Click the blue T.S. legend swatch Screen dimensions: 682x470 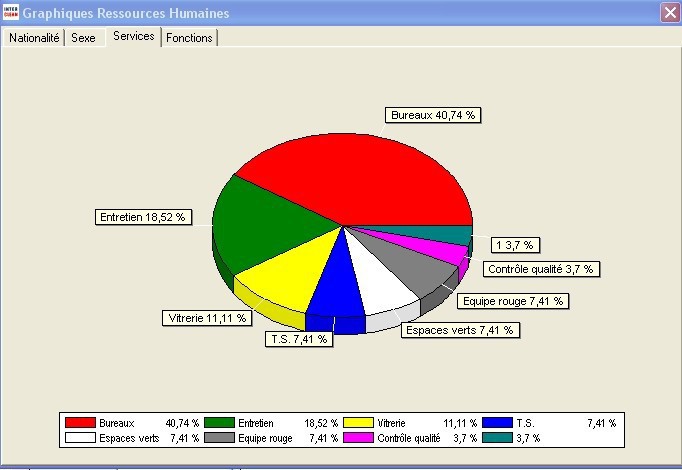coord(497,423)
